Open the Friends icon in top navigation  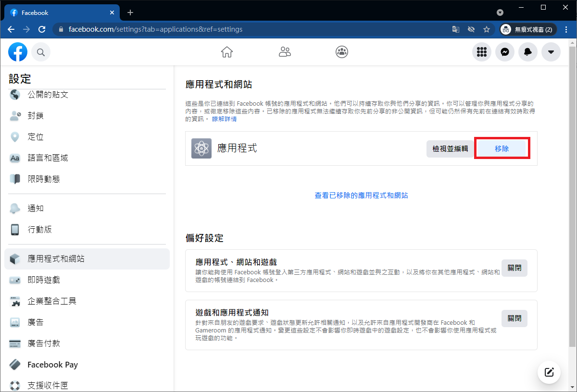tap(285, 52)
